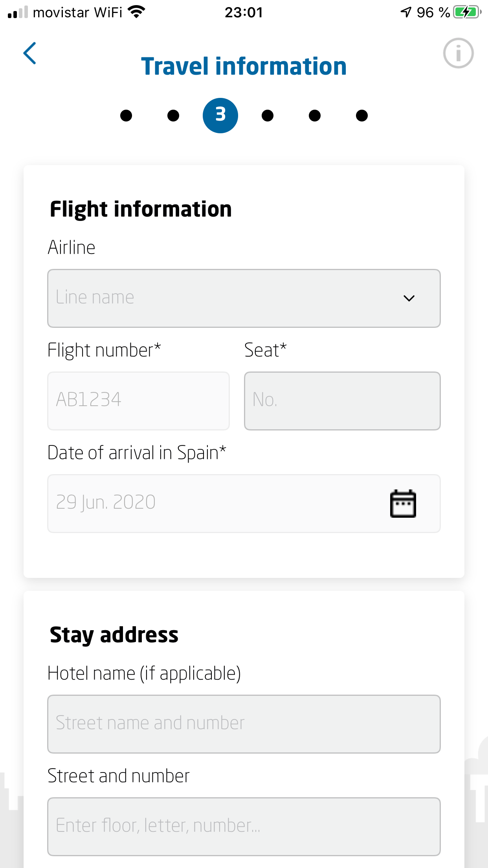The image size is (488, 868).
Task: Focus the Flight number AB1234 field
Action: [x=138, y=401]
